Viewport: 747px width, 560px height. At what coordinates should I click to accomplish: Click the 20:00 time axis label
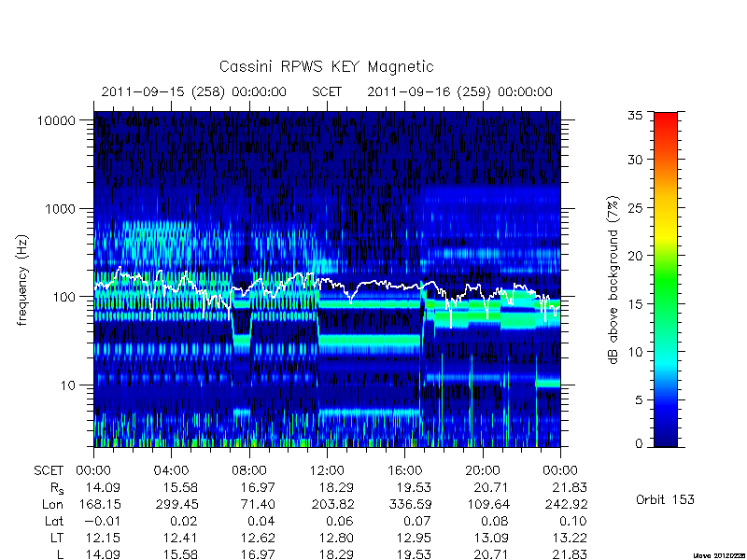[483, 471]
